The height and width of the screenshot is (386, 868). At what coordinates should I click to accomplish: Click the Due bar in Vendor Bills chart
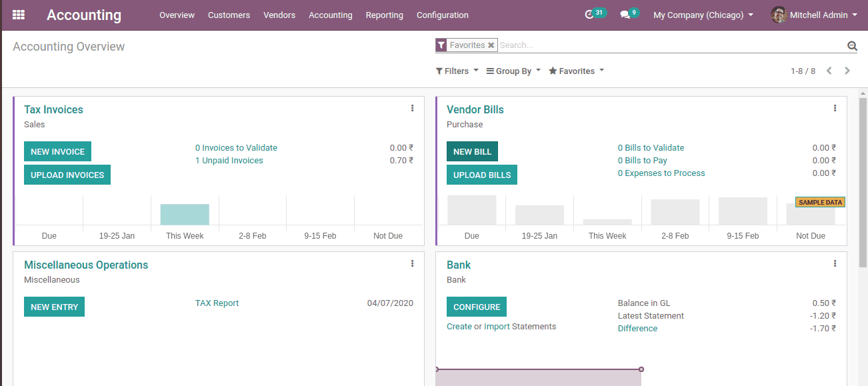pos(472,210)
